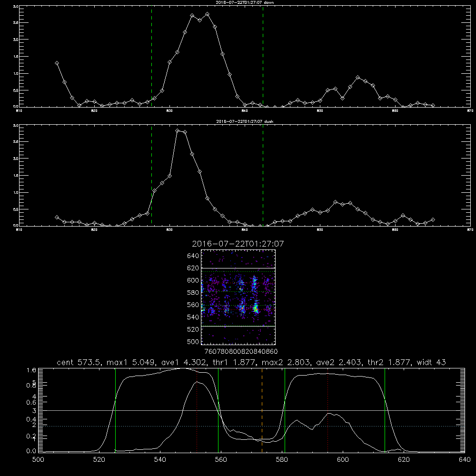
Task: Click bottom plot x-axis label 520
Action: (99, 460)
